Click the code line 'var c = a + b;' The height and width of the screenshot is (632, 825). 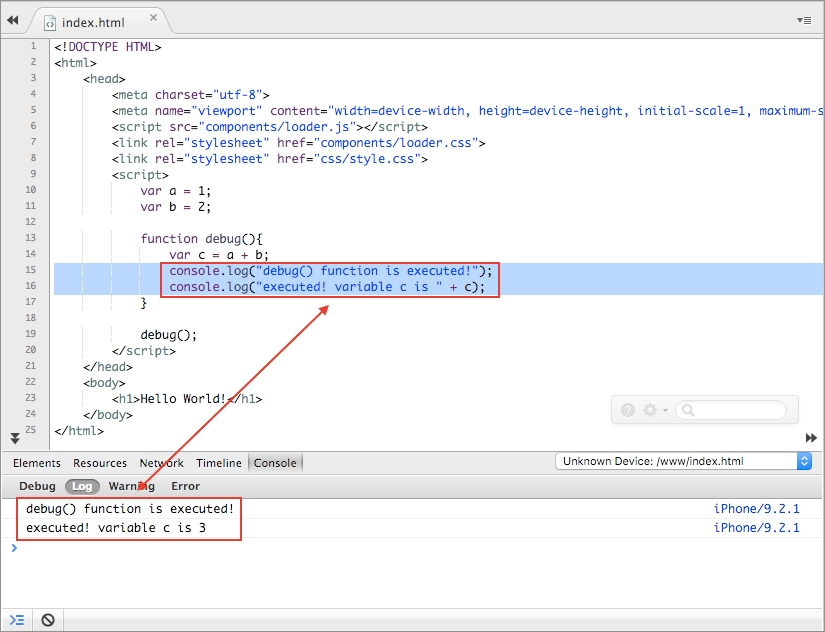tap(219, 255)
